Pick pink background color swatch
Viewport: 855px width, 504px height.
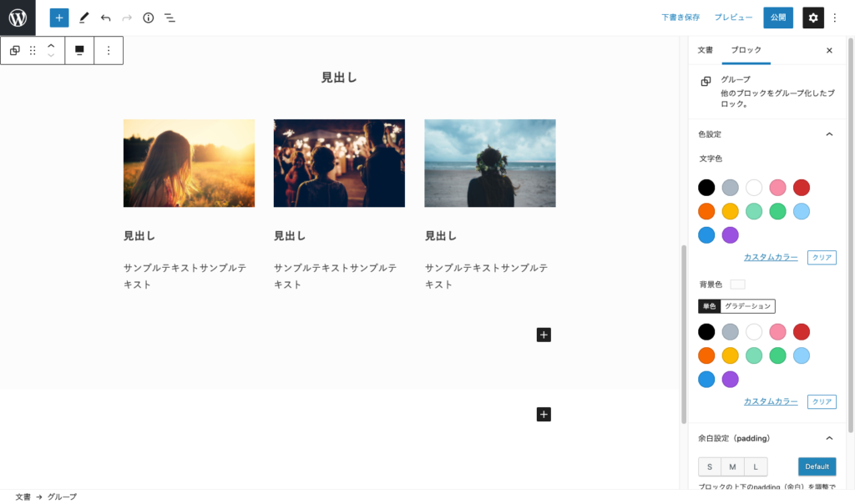tap(777, 331)
